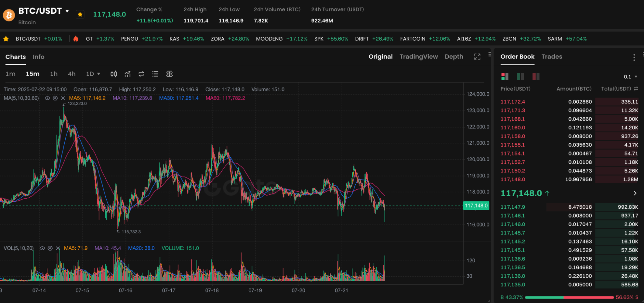This screenshot has height=303, width=644.
Task: Select ask price 117,172.4 row
Action: pyautogui.click(x=569, y=102)
